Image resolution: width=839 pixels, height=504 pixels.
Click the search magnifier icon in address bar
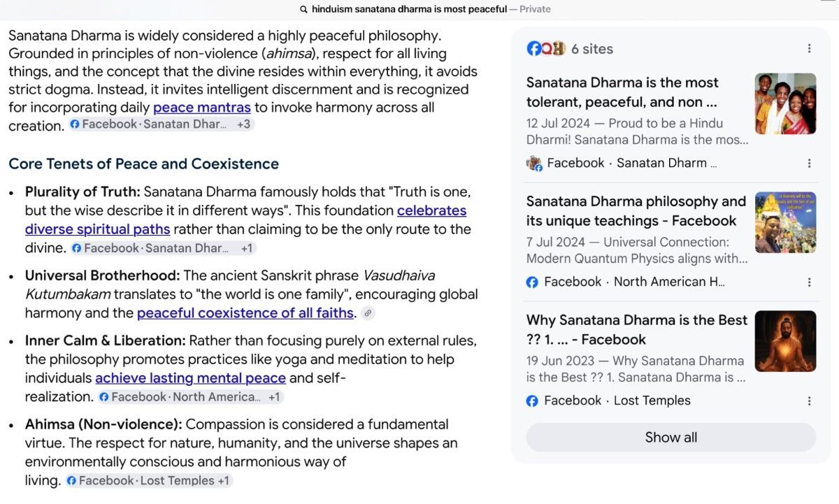303,9
